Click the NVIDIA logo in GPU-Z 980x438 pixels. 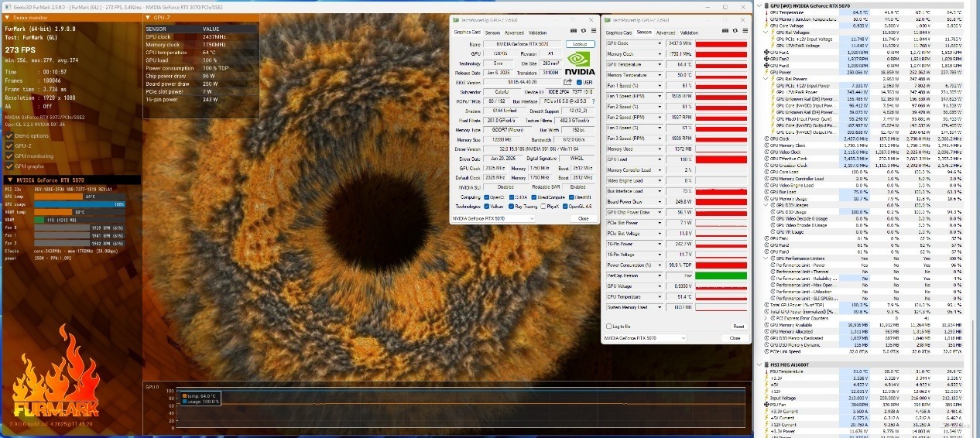pyautogui.click(x=580, y=63)
